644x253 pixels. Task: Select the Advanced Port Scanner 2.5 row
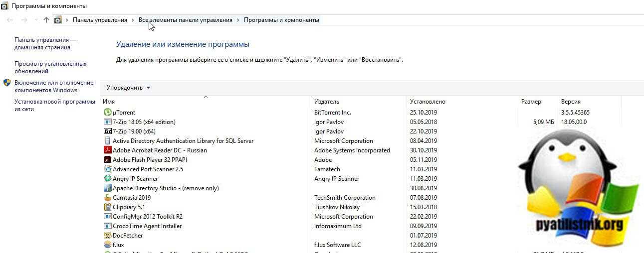point(148,169)
